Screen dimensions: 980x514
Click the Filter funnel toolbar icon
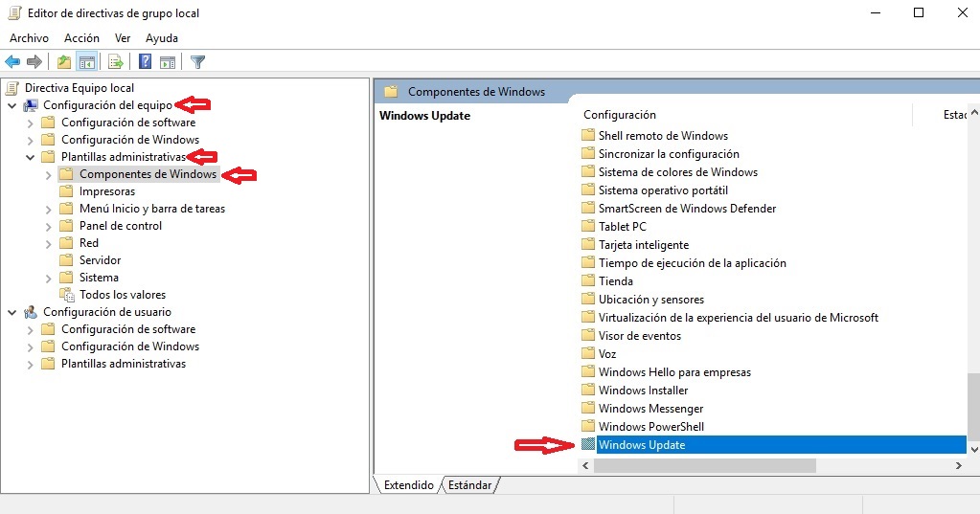(197, 62)
